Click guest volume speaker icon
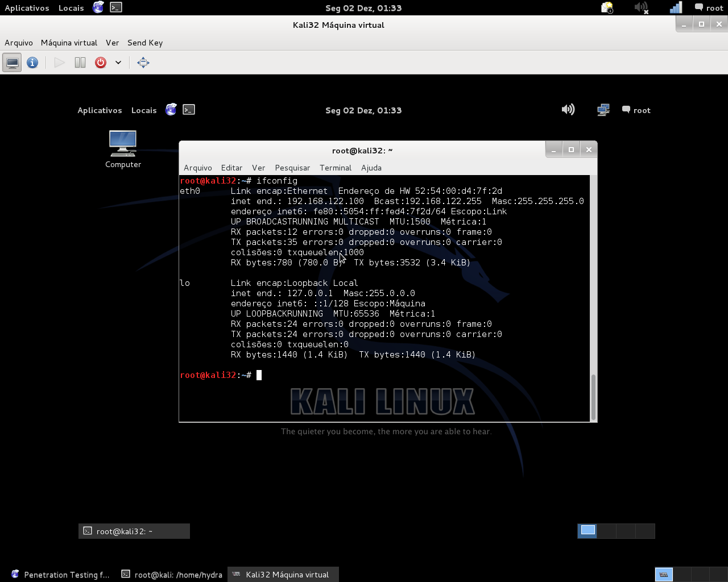Image resolution: width=728 pixels, height=582 pixels. click(568, 110)
